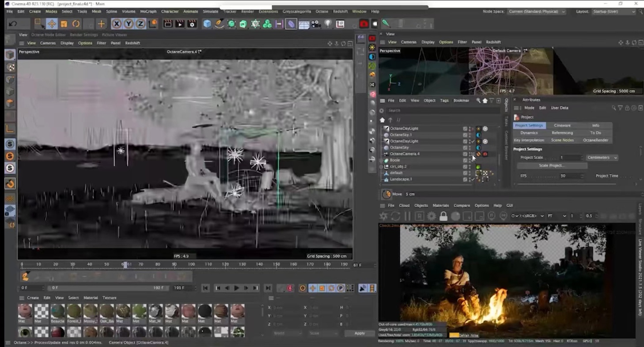The width and height of the screenshot is (644, 347).
Task: Select the Scale tool in the top toolbar
Action: click(64, 24)
